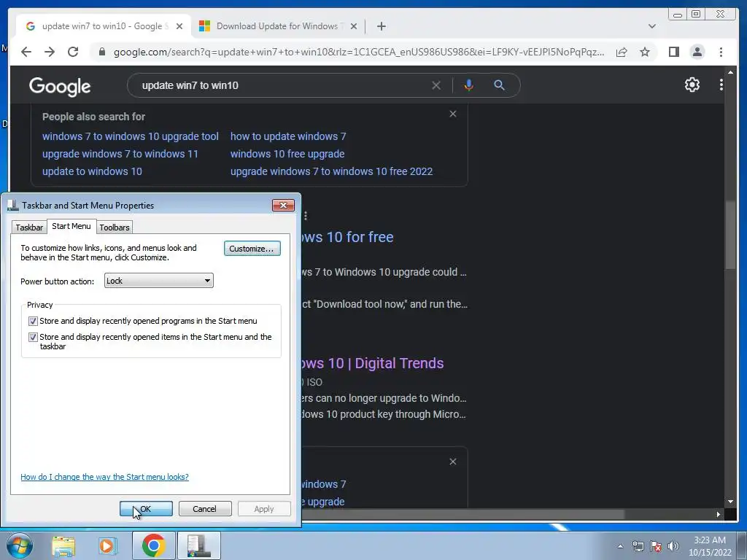
Task: Clear the Google search box with X
Action: (436, 85)
